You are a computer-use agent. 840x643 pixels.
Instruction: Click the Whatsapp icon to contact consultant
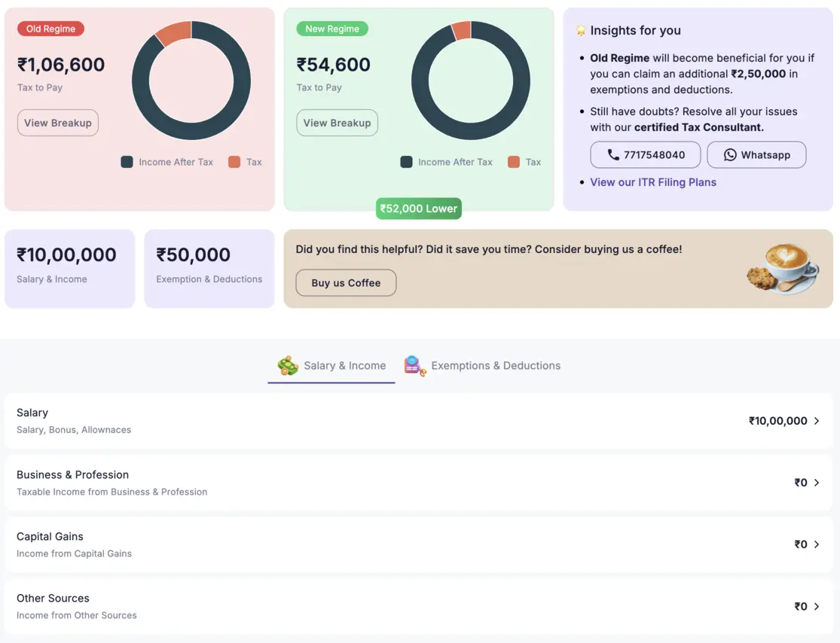point(729,154)
